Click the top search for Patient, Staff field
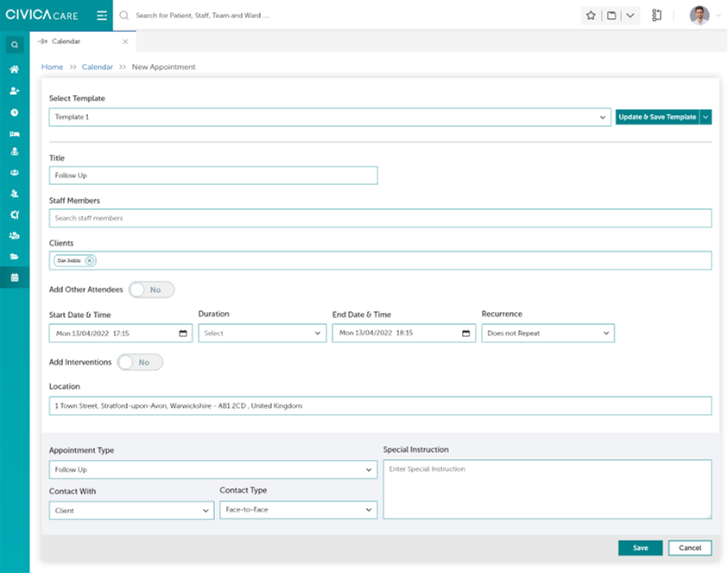The image size is (728, 573). coord(202,16)
